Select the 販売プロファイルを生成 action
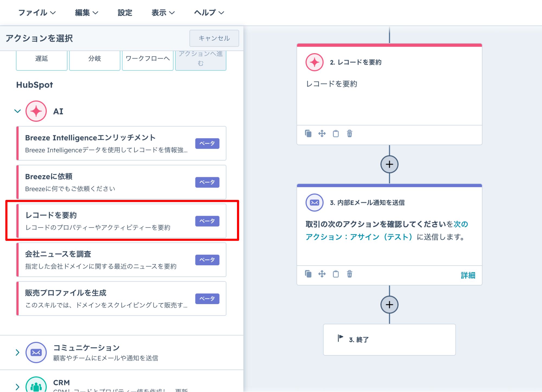The height and width of the screenshot is (392, 542). point(121,298)
